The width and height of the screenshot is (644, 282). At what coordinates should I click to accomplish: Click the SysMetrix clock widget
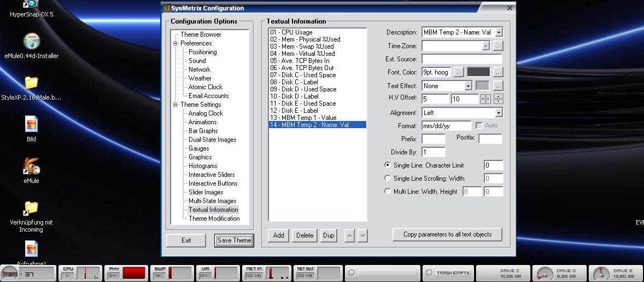(27, 273)
